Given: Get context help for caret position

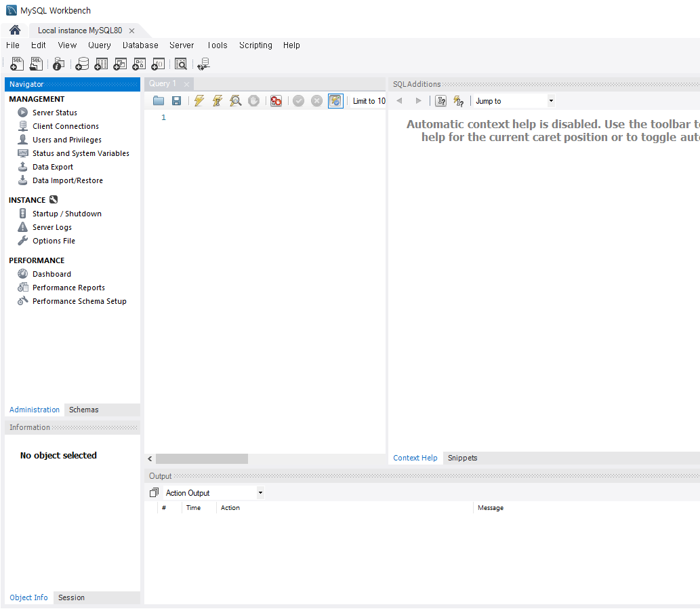Looking at the screenshot, I should (441, 101).
